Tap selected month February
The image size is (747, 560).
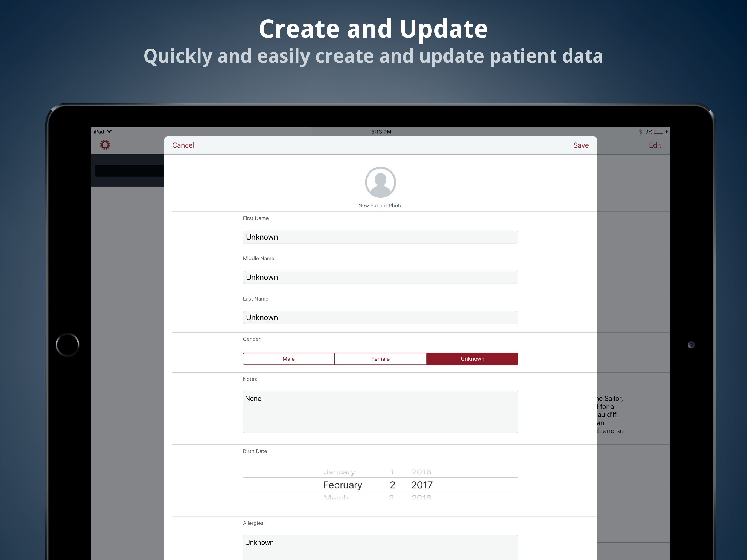(x=342, y=485)
